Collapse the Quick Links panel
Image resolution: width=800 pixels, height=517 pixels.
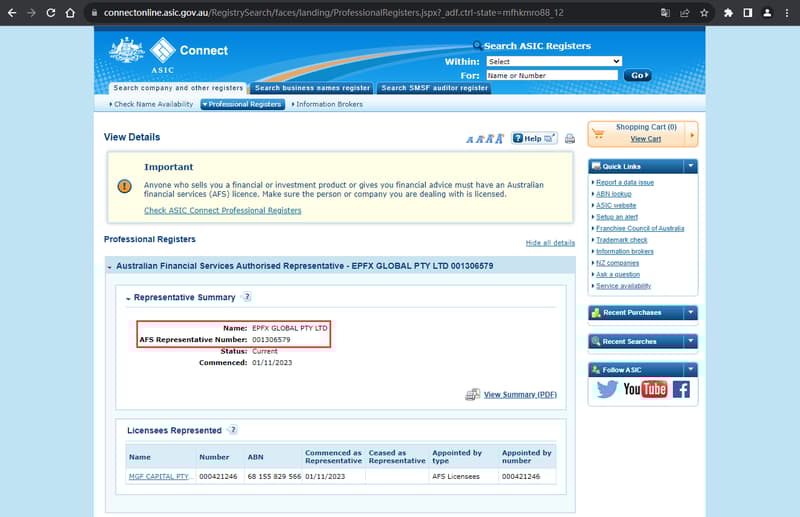pyautogui.click(x=690, y=166)
